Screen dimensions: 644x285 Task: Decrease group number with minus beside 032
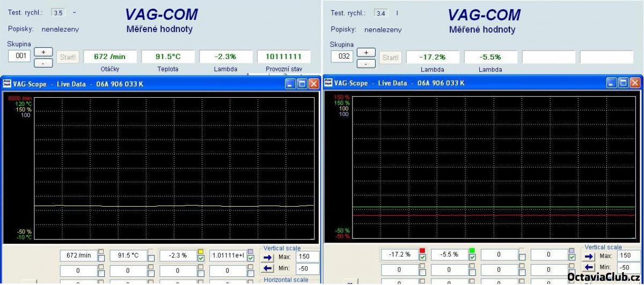point(366,63)
